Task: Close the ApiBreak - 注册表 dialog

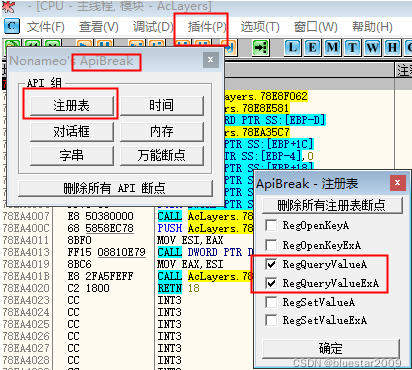Action: (398, 183)
